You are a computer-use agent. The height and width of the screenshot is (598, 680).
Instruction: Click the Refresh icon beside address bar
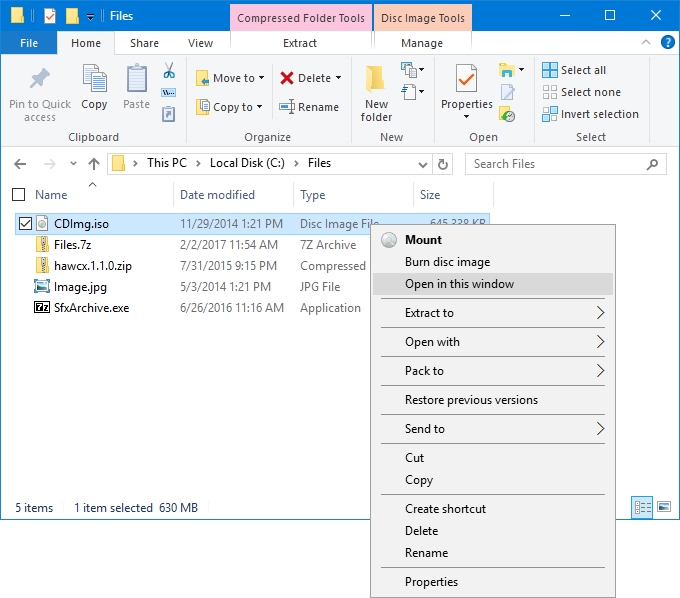442,164
